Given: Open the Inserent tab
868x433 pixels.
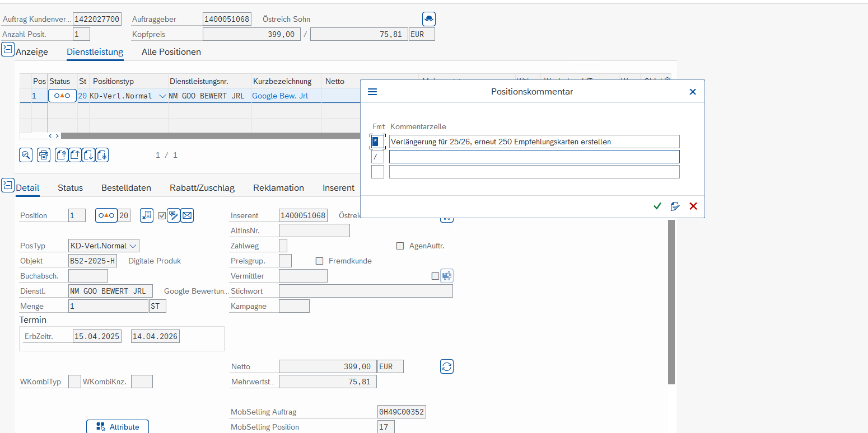Looking at the screenshot, I should point(338,187).
